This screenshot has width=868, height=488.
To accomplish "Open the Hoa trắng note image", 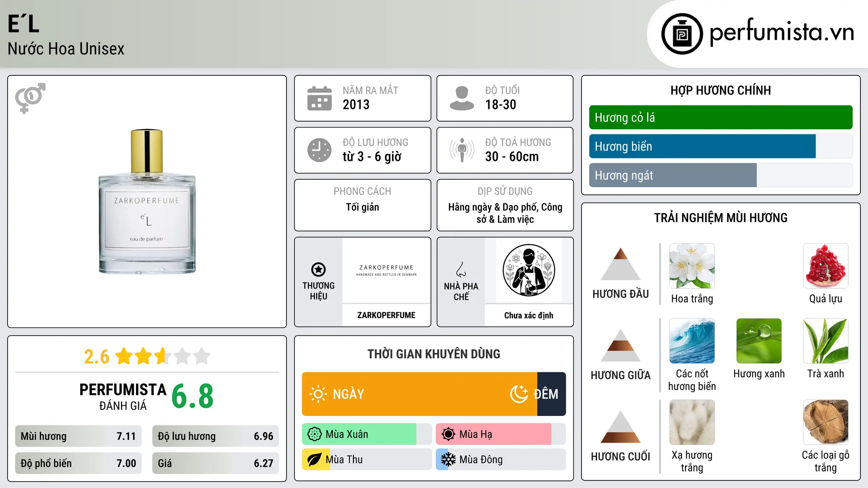I will pos(692,266).
